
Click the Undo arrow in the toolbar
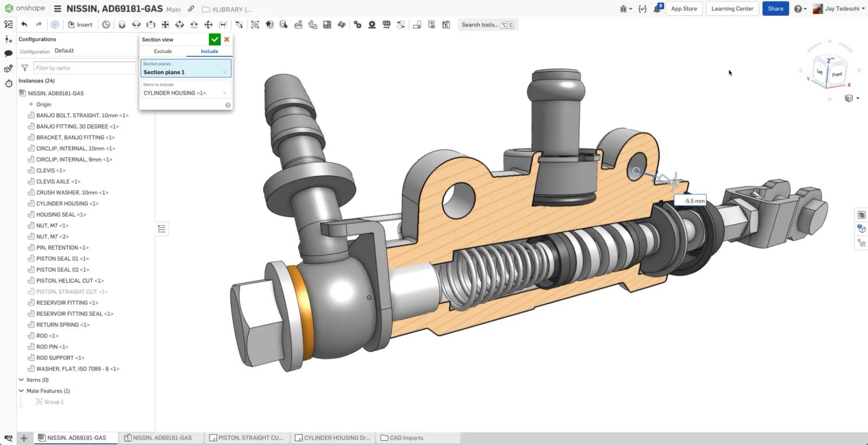click(24, 24)
